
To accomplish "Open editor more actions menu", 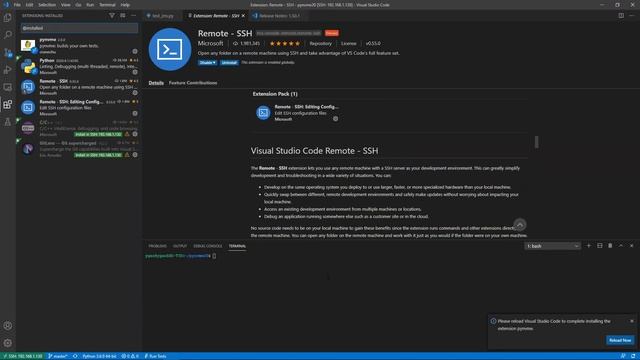I will [632, 16].
